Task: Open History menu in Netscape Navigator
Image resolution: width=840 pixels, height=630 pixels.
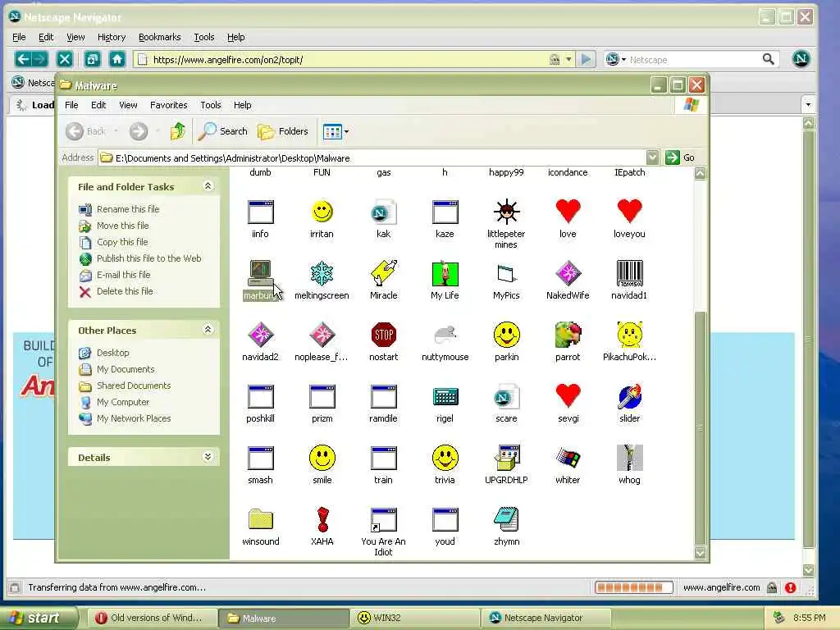Action: pos(112,37)
